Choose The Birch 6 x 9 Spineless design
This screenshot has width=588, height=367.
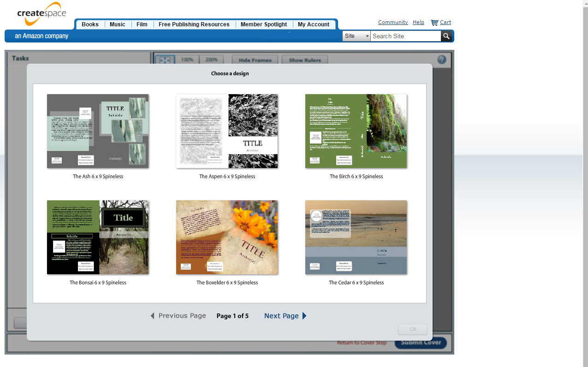pyautogui.click(x=356, y=131)
